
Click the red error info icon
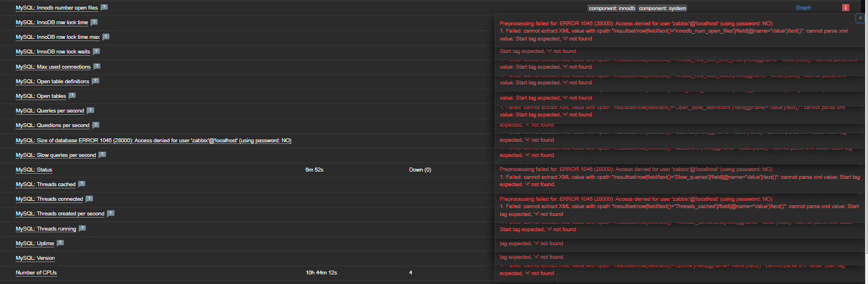[x=845, y=8]
